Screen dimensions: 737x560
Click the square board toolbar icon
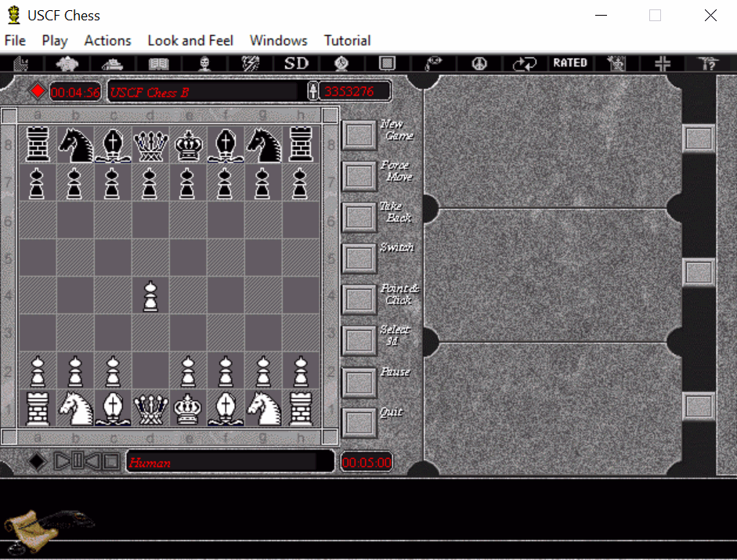pyautogui.click(x=387, y=63)
